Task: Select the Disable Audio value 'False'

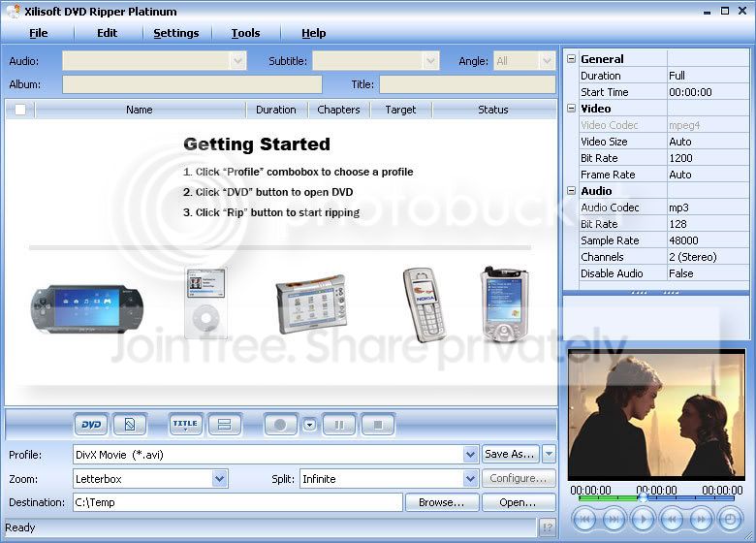Action: [708, 272]
